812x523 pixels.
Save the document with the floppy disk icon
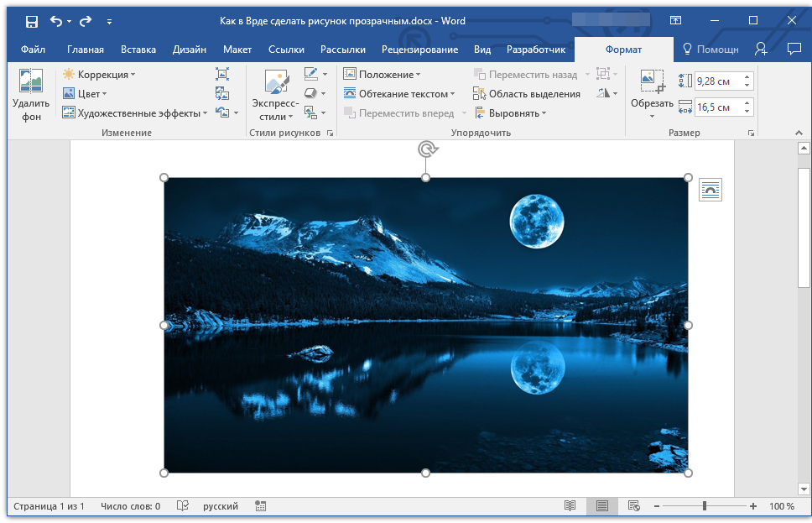(x=31, y=21)
